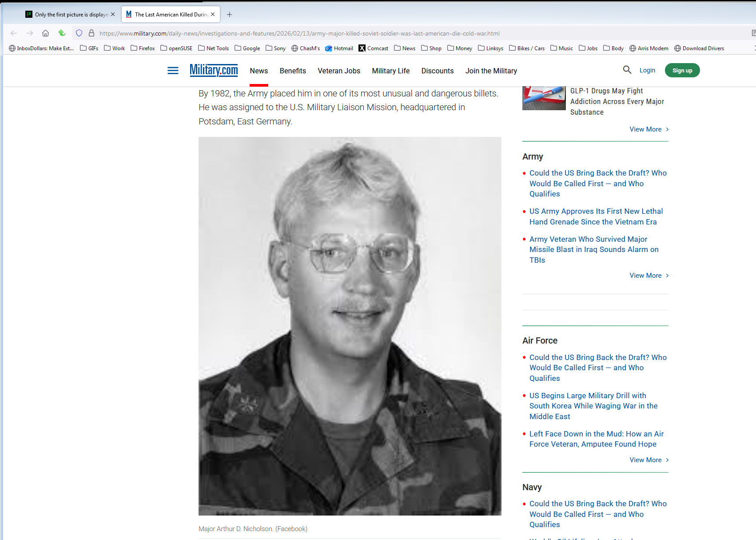Click the green extension icon beside home
Screen dimensions: 756x540
coord(62,33)
